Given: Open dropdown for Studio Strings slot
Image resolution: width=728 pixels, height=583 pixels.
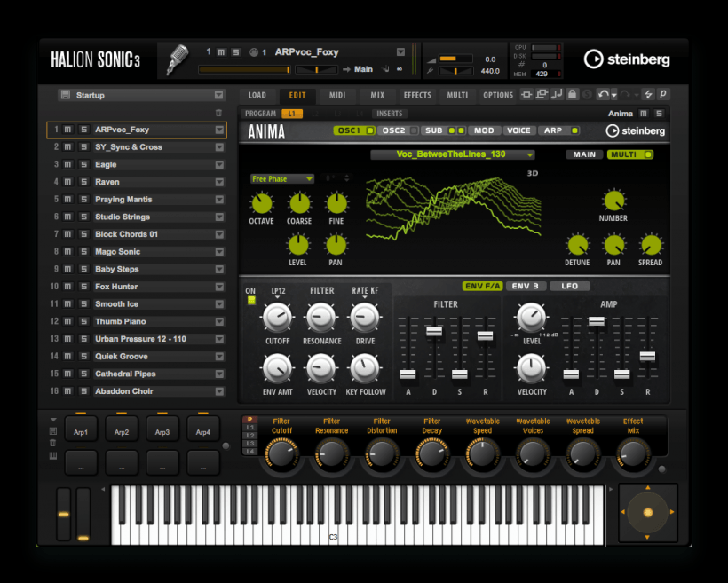Looking at the screenshot, I should (219, 217).
